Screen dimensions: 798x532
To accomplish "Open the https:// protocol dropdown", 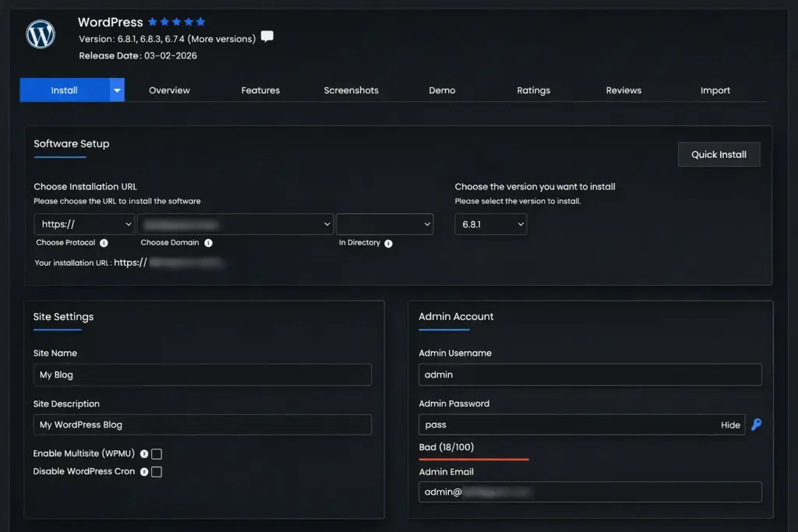I will click(x=85, y=224).
